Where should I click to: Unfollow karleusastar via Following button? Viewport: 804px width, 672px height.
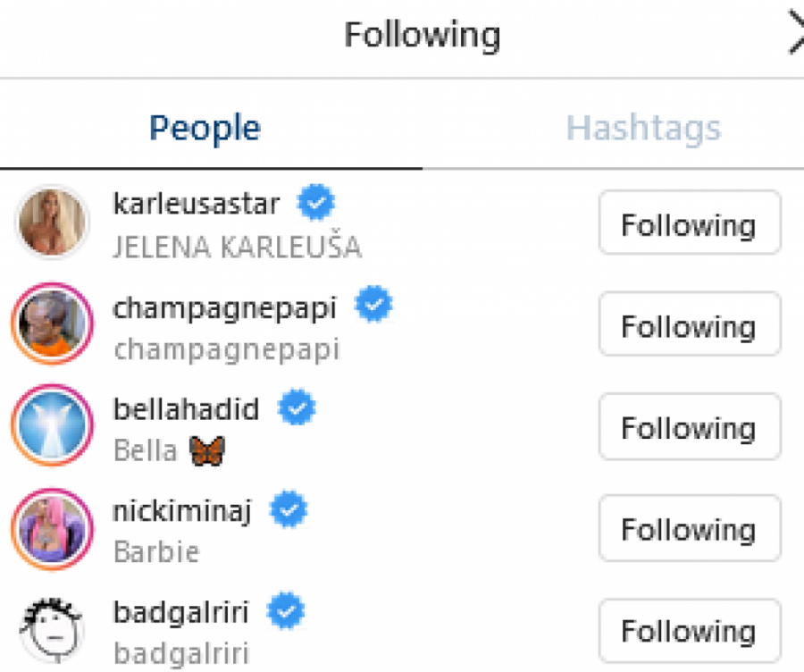pos(689,223)
